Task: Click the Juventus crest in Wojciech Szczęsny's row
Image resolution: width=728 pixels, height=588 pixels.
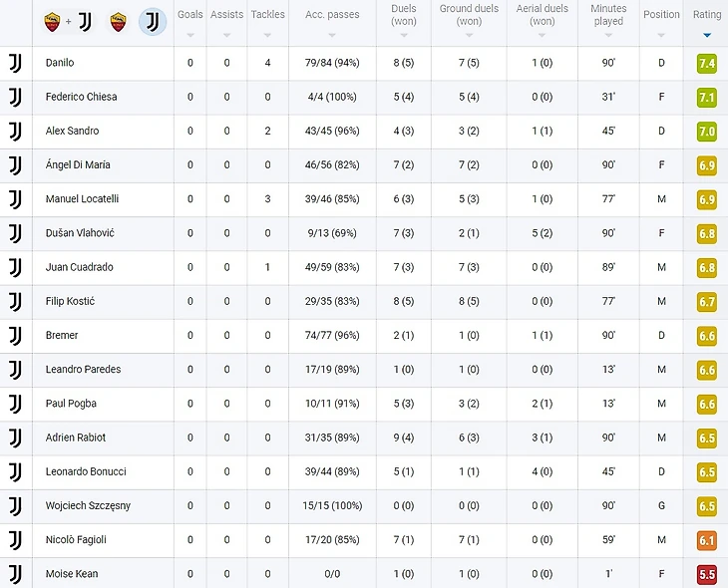Action: click(x=15, y=506)
